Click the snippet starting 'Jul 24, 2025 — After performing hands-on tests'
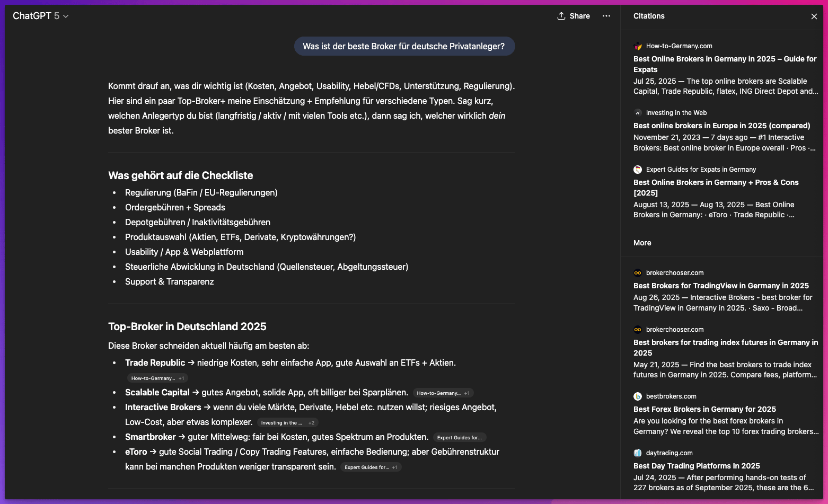This screenshot has width=828, height=504. [724, 483]
